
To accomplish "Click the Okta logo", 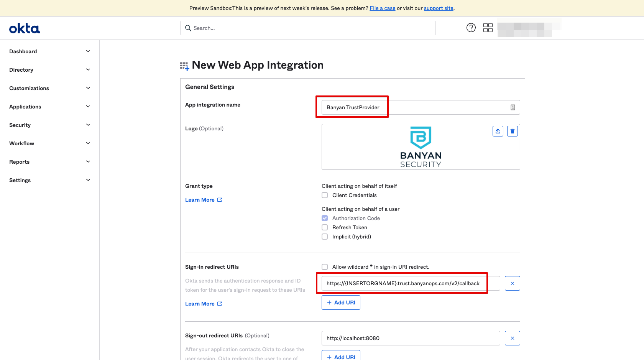I will tap(25, 28).
